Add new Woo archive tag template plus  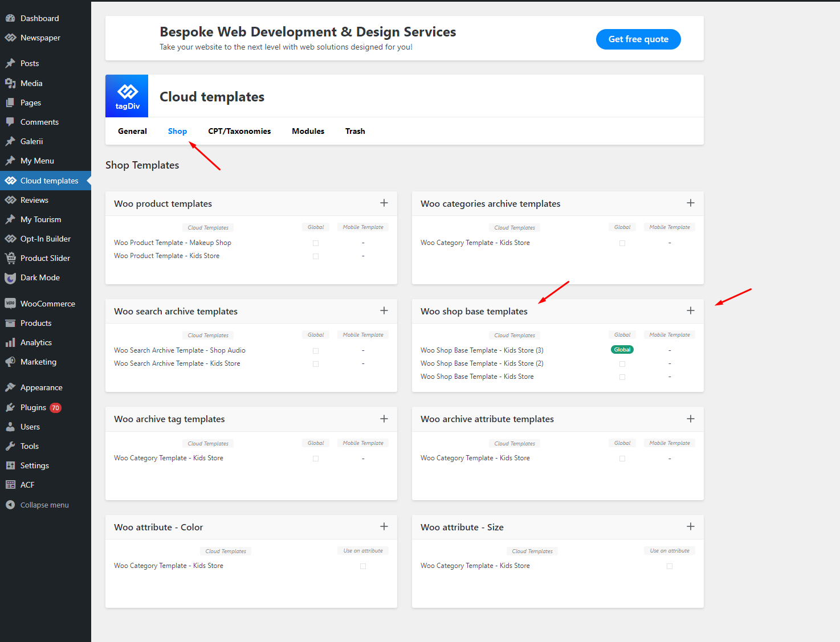pyautogui.click(x=384, y=419)
